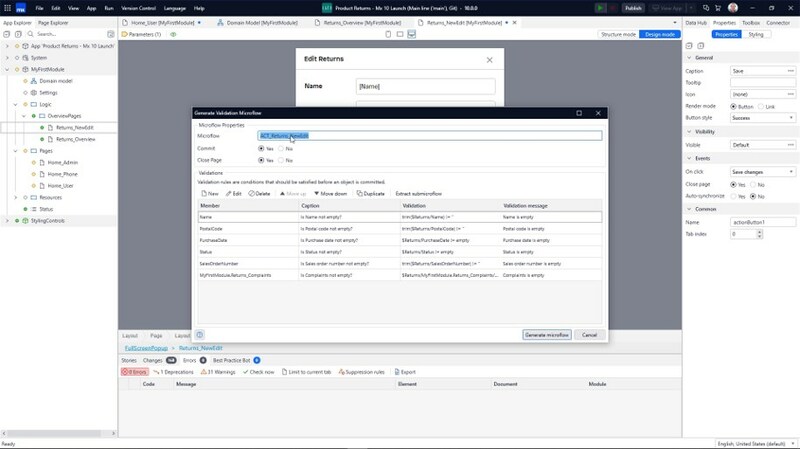Set Close Page to No
The height and width of the screenshot is (449, 800).
click(x=282, y=160)
